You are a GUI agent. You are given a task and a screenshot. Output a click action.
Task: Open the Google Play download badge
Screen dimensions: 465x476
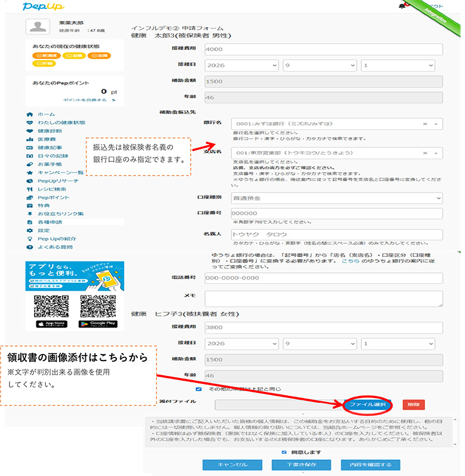coord(98,324)
